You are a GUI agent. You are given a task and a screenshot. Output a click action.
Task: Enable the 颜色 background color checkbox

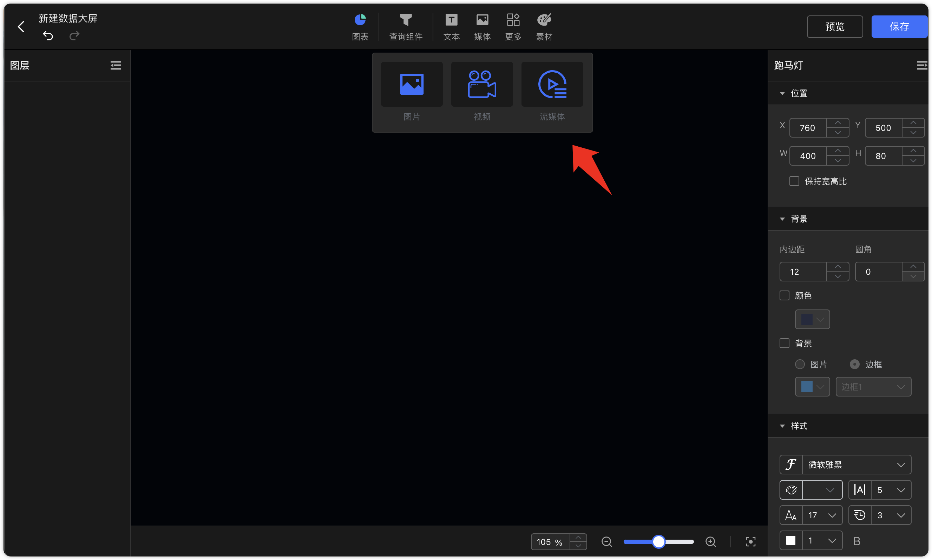click(785, 295)
